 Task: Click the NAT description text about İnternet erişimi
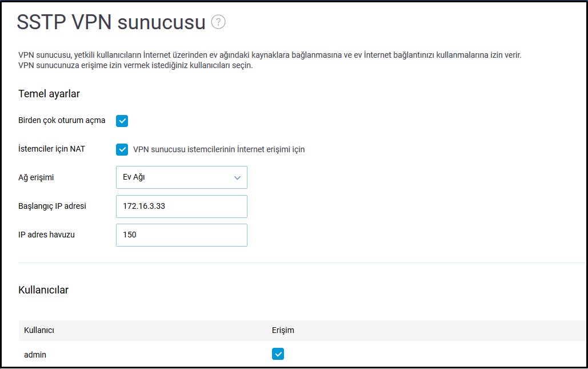tap(219, 149)
